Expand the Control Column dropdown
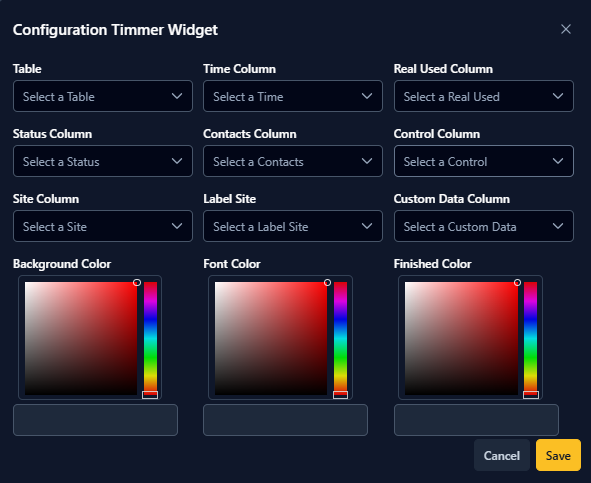Viewport: 591px width, 483px height. (x=484, y=161)
